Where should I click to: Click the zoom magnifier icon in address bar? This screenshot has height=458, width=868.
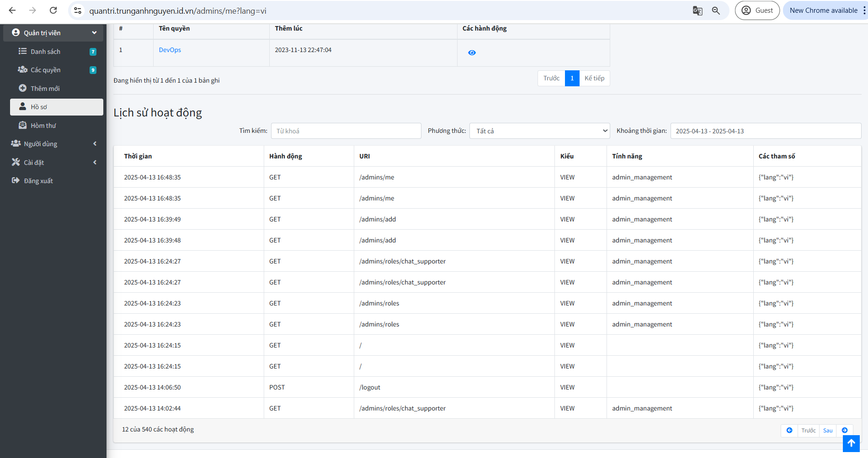[716, 11]
